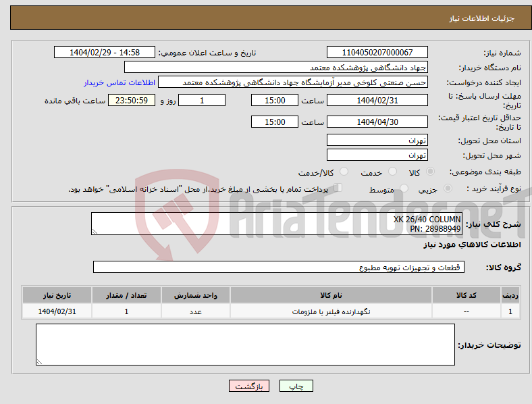Select the جزیی purchase type radio

448,188
